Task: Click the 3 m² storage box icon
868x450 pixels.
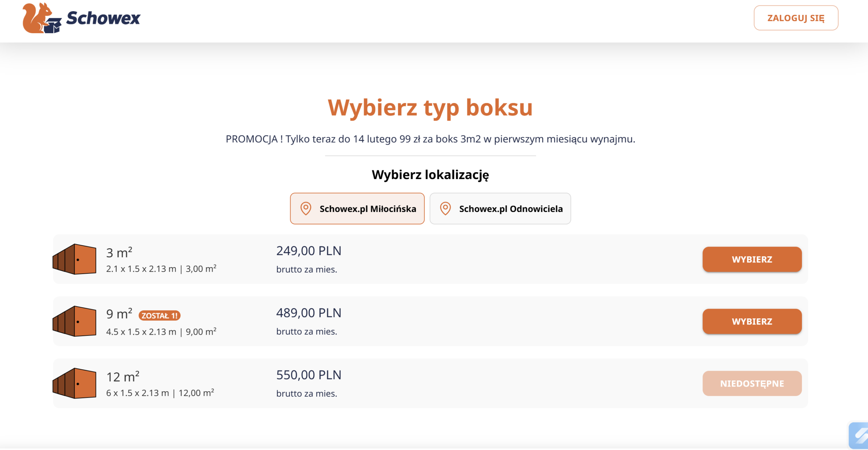Action: pyautogui.click(x=74, y=259)
